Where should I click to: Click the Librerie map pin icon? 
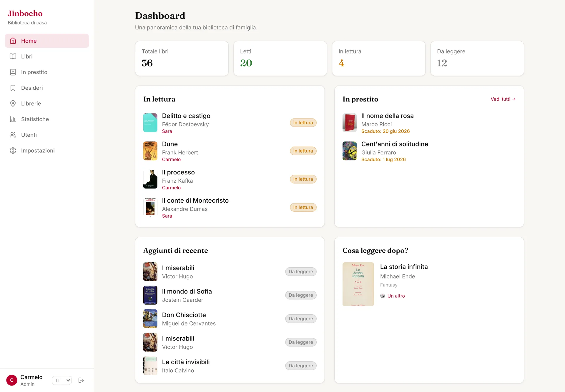click(13, 104)
